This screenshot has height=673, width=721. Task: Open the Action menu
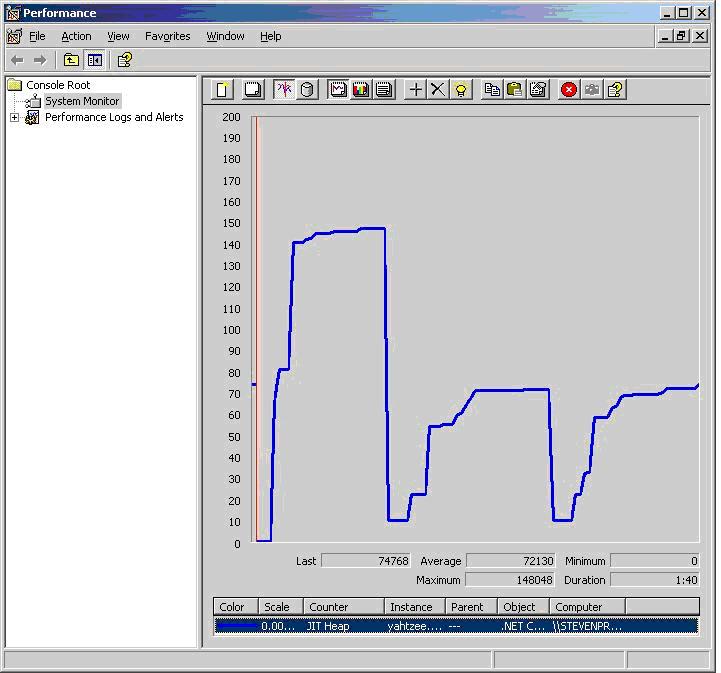tap(76, 36)
